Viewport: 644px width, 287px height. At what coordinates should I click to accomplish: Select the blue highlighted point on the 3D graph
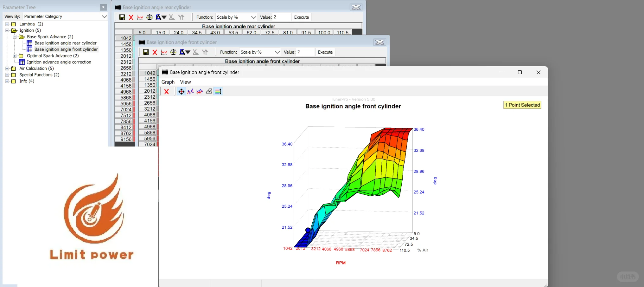pyautogui.click(x=308, y=230)
